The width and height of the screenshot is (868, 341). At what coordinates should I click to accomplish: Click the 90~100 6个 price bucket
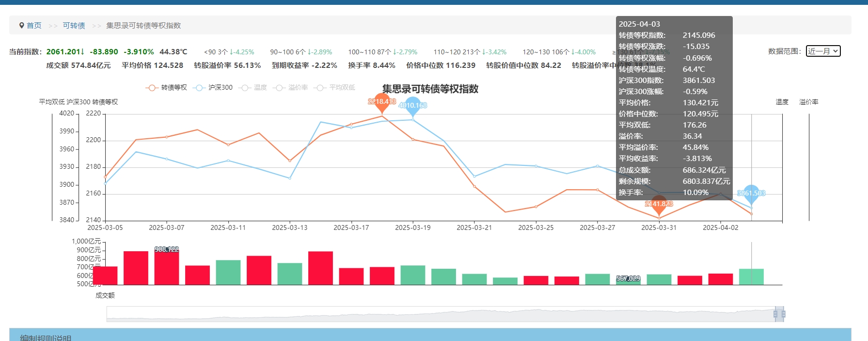(x=301, y=52)
